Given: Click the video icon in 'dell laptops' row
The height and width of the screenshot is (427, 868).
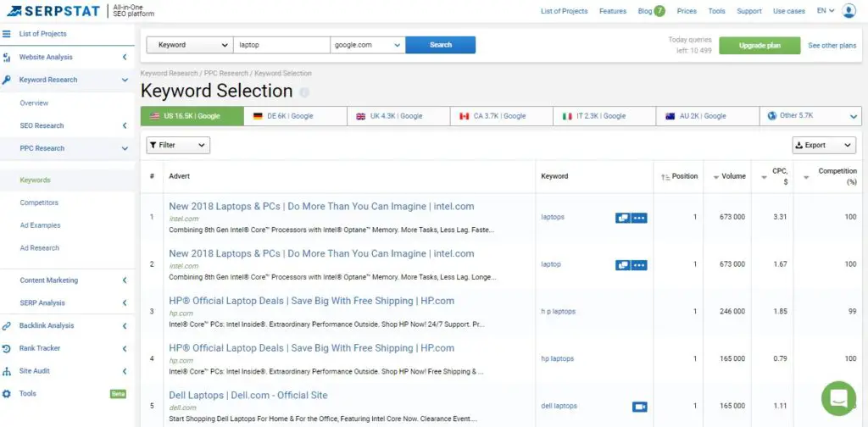Looking at the screenshot, I should (639, 407).
